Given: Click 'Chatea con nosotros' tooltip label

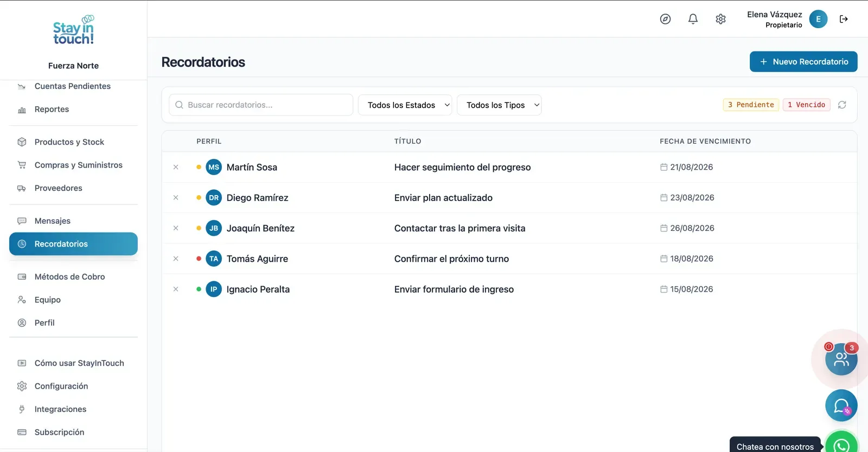Looking at the screenshot, I should 775,445.
